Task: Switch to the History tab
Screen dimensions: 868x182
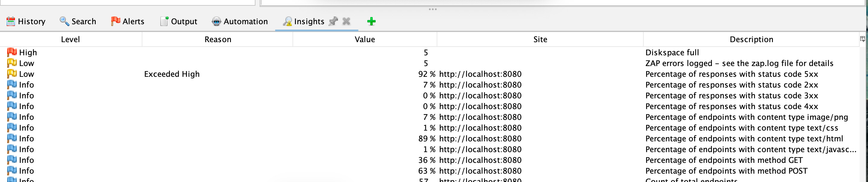Action: coord(32,21)
